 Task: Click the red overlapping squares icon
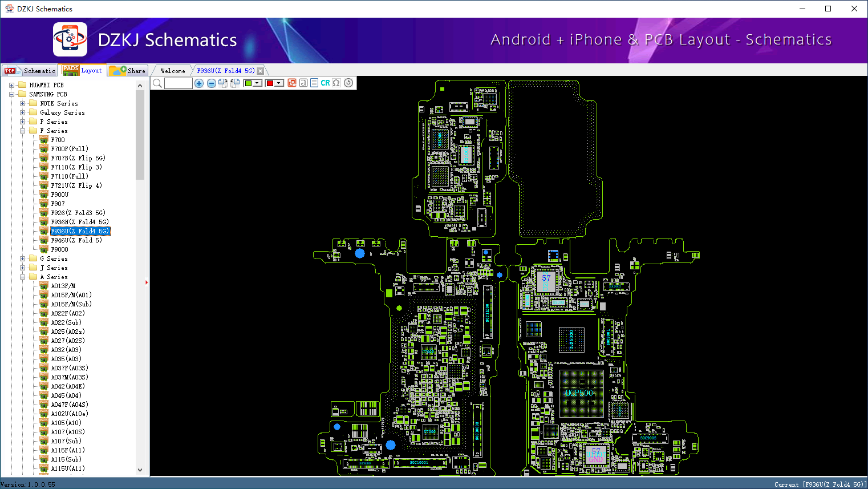point(292,83)
